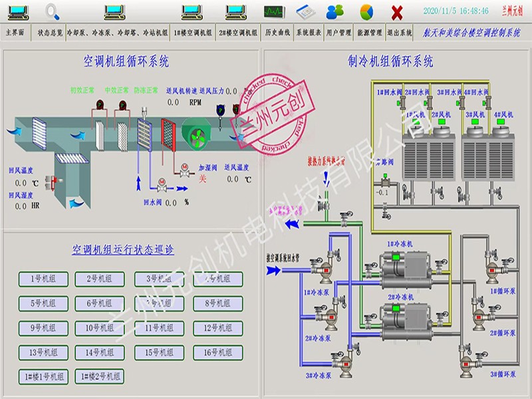Select the supply fan in the duct
532x399 pixels.
coord(196,135)
